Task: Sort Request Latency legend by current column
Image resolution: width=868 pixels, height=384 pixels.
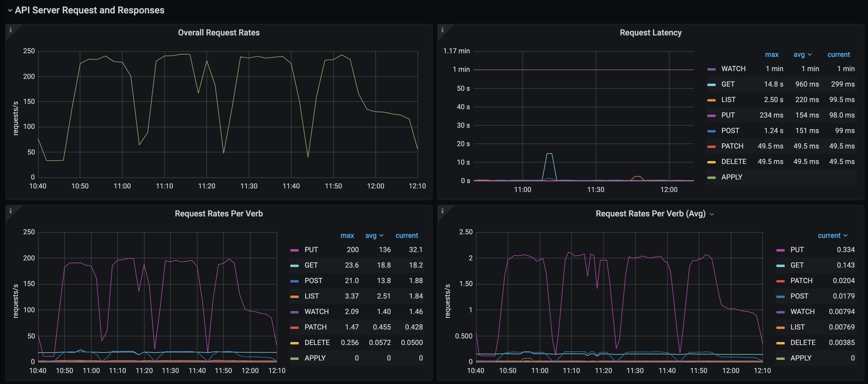Action: 838,54
